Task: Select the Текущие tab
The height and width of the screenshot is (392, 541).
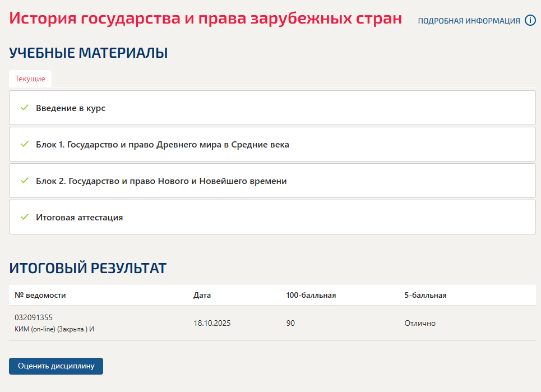Action: (30, 79)
